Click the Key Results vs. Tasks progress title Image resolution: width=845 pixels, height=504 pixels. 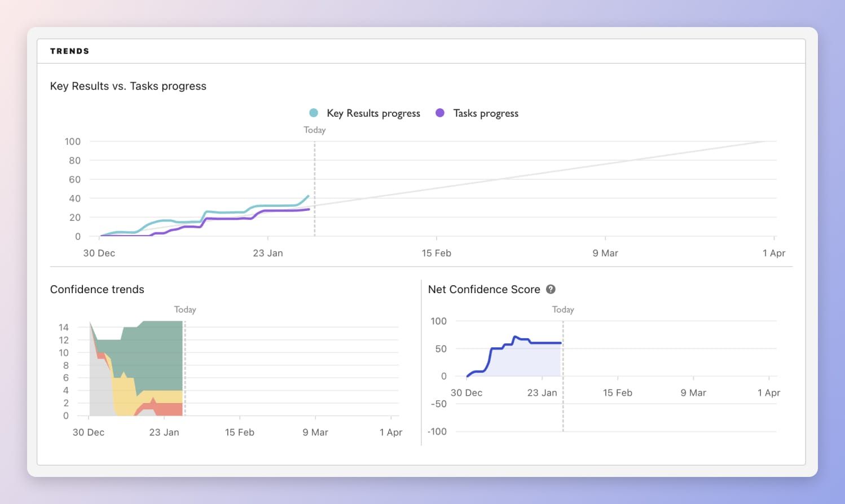tap(129, 86)
